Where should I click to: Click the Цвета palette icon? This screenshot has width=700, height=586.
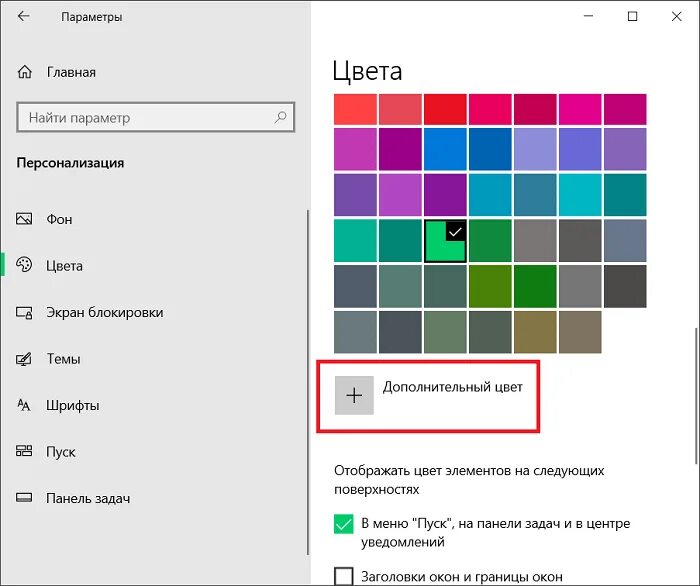24,265
